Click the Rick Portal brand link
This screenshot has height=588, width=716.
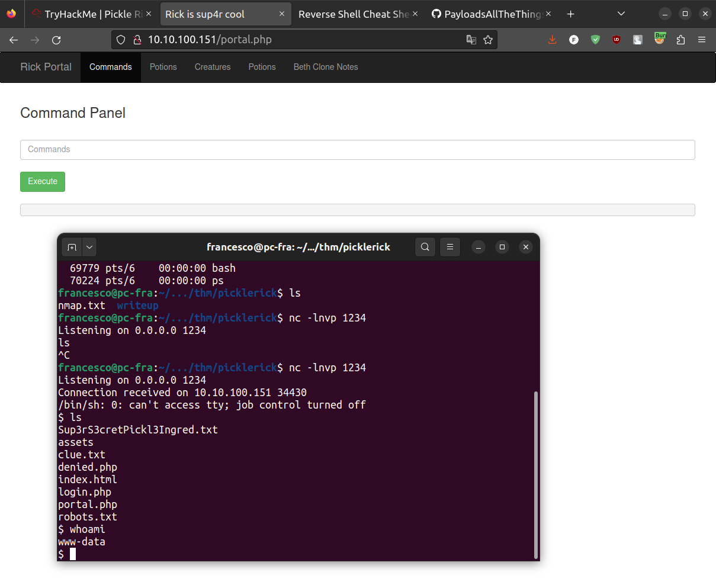click(x=46, y=67)
